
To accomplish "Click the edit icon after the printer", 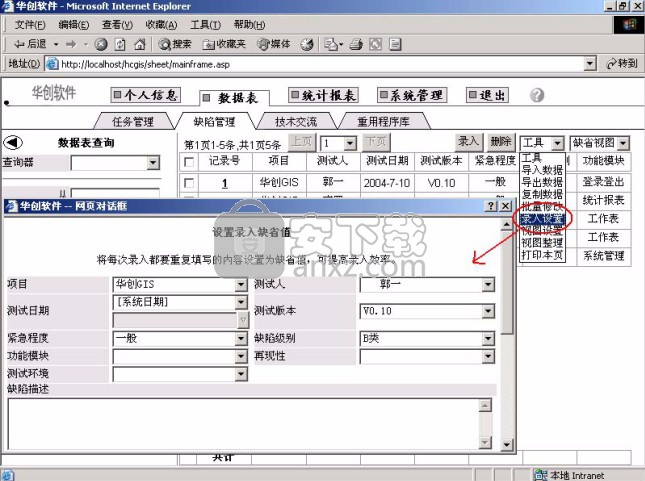I will click(375, 44).
